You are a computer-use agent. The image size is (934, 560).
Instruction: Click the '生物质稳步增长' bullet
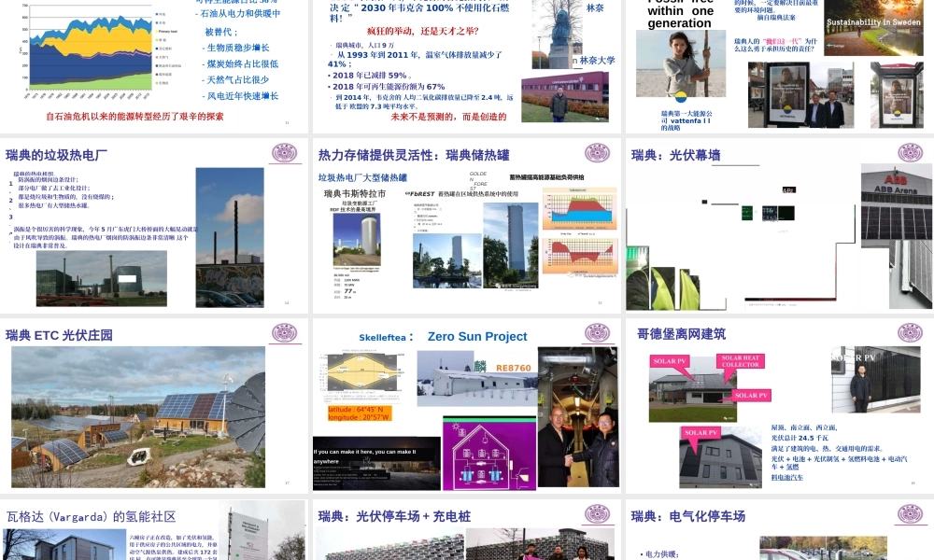coord(236,48)
